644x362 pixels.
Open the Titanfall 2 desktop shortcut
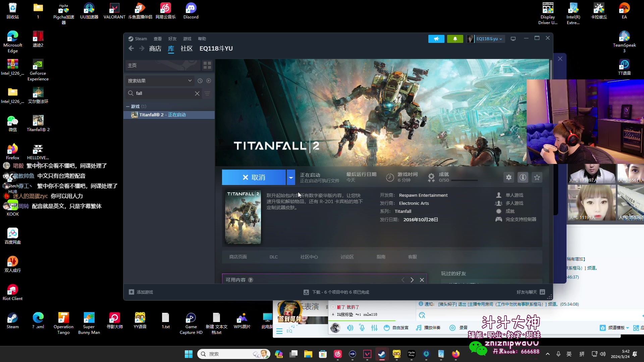(x=38, y=123)
